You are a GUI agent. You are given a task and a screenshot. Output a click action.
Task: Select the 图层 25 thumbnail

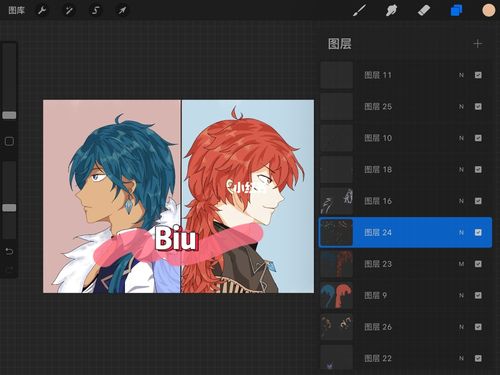337,107
